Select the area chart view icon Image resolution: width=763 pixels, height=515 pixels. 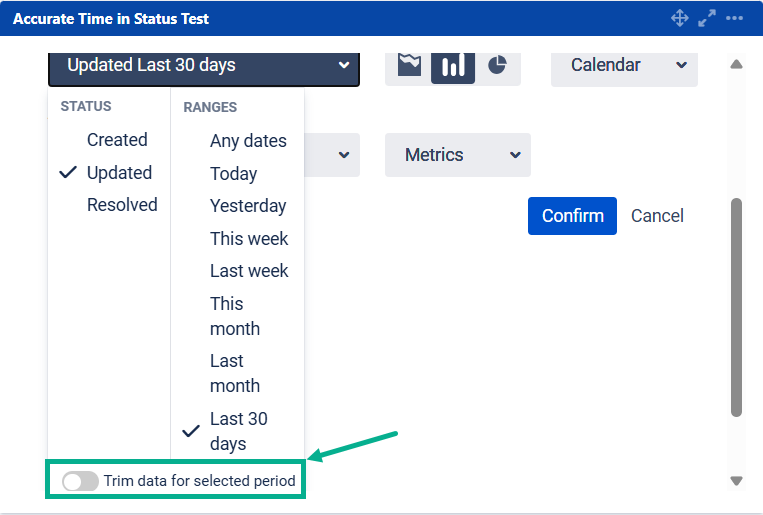(x=409, y=65)
